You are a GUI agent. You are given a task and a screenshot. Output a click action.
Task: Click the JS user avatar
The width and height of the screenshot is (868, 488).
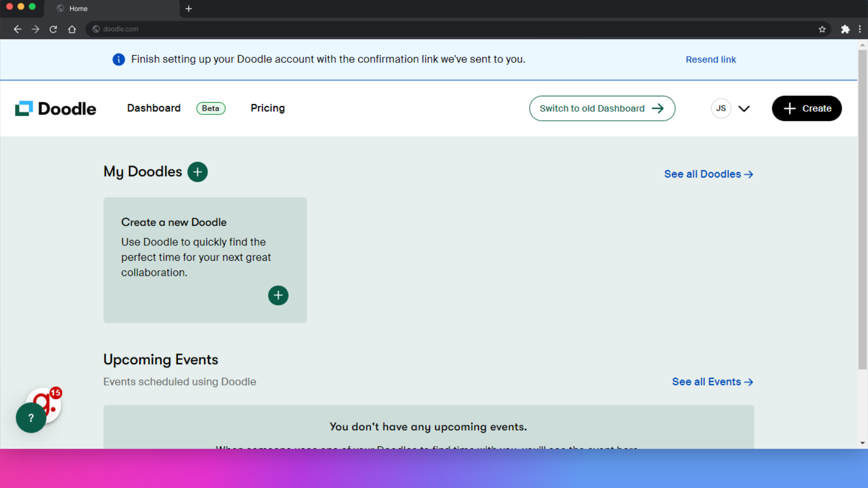coord(721,108)
